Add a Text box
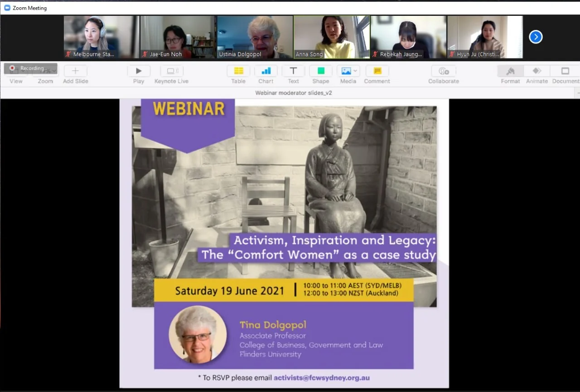580x392 pixels. pyautogui.click(x=293, y=71)
